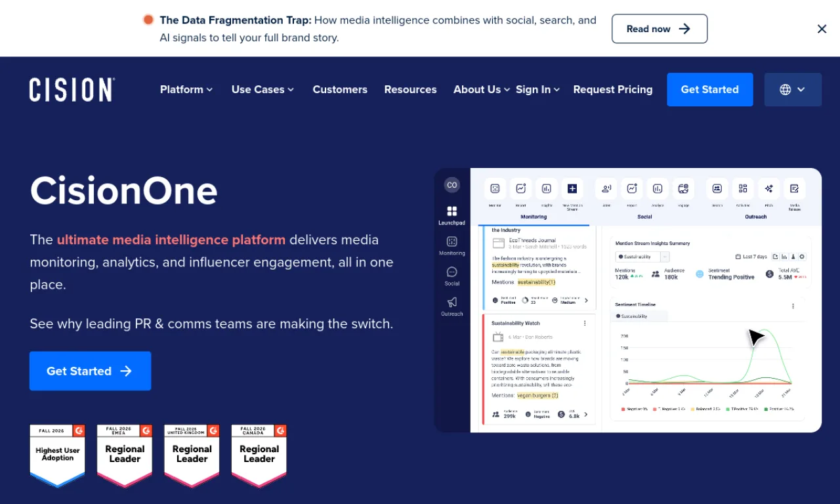This screenshot has width=840, height=504.
Task: Expand the Sustainability Watch card chevron
Action: [x=585, y=414]
